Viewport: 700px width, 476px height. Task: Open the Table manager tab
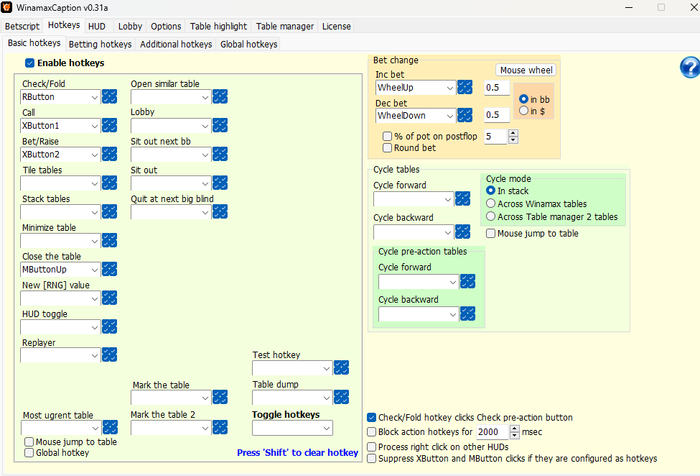(285, 26)
